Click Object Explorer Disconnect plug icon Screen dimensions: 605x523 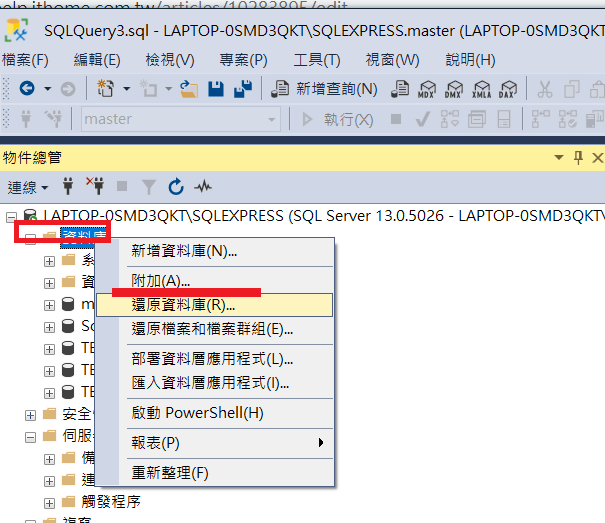[95, 186]
